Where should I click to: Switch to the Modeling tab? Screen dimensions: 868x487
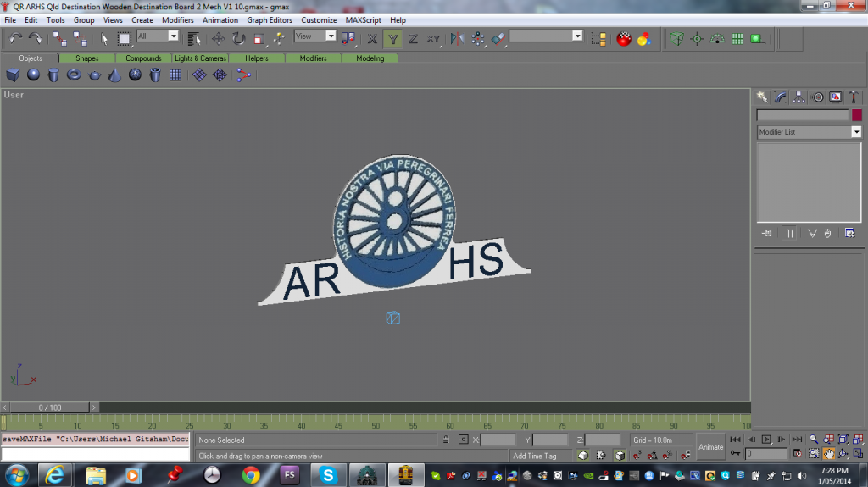tap(370, 58)
